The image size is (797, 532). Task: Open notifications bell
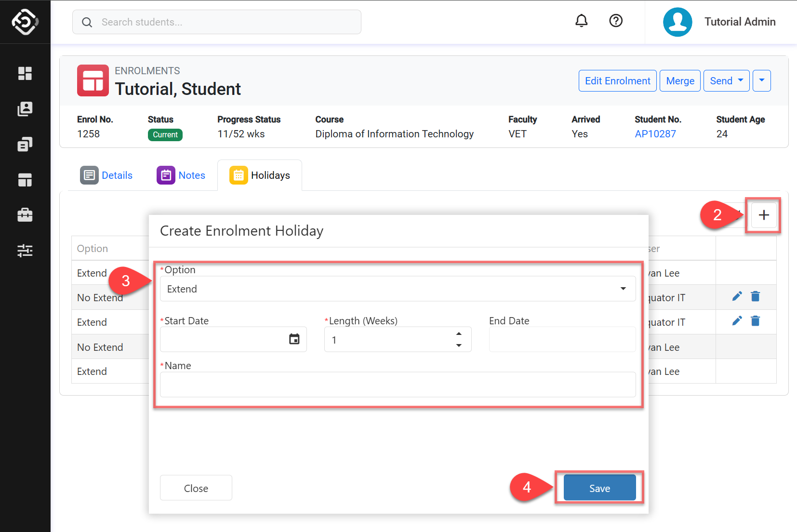[582, 21]
